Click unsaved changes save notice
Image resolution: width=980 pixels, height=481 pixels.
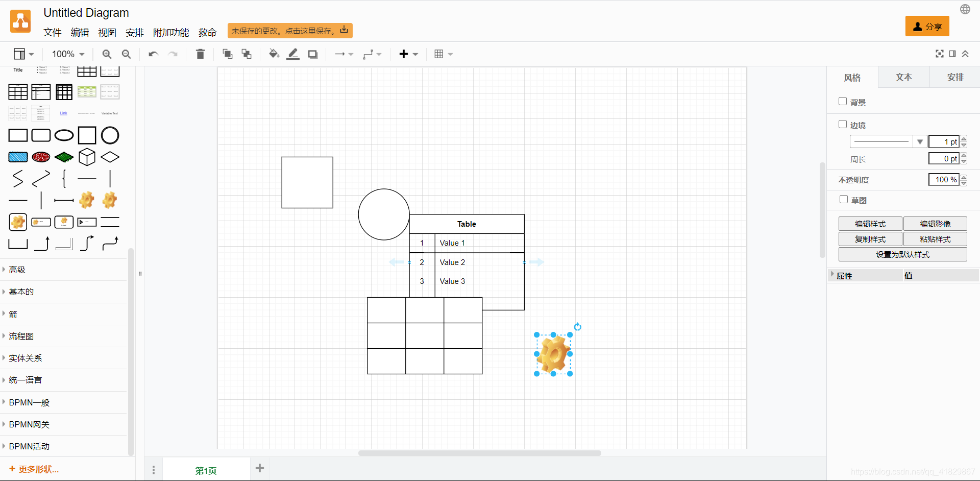(290, 31)
